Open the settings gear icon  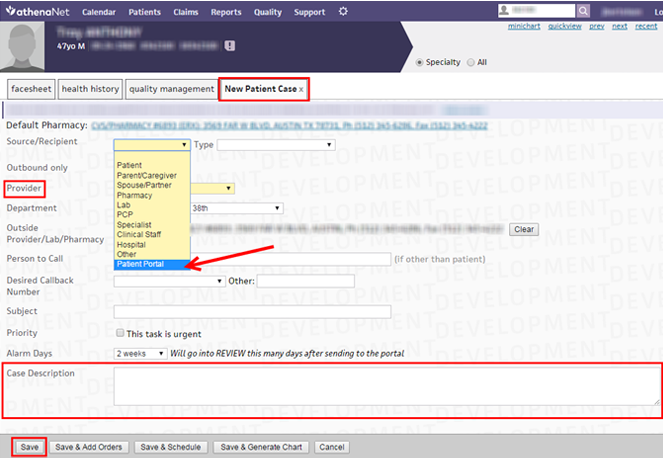(x=343, y=12)
